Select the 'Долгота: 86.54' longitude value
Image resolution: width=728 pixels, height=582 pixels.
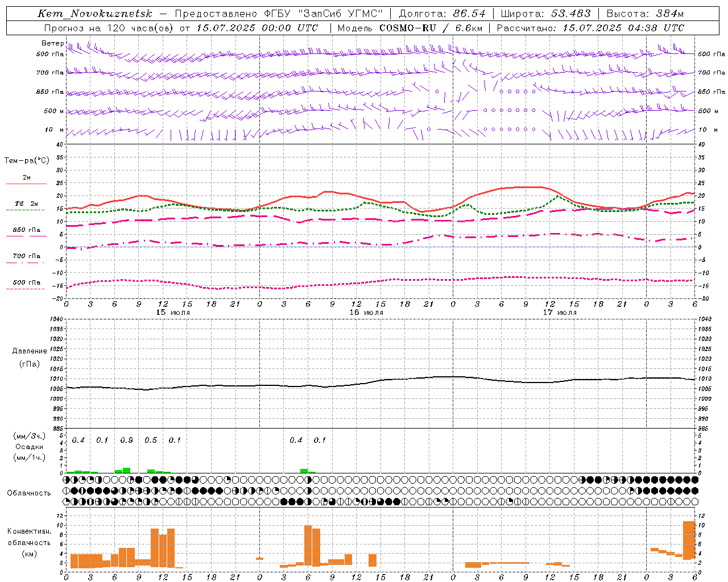click(442, 14)
